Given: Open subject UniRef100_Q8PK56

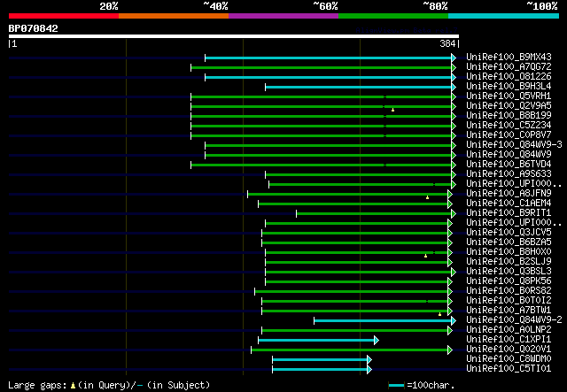Looking at the screenshot, I should point(509,281).
